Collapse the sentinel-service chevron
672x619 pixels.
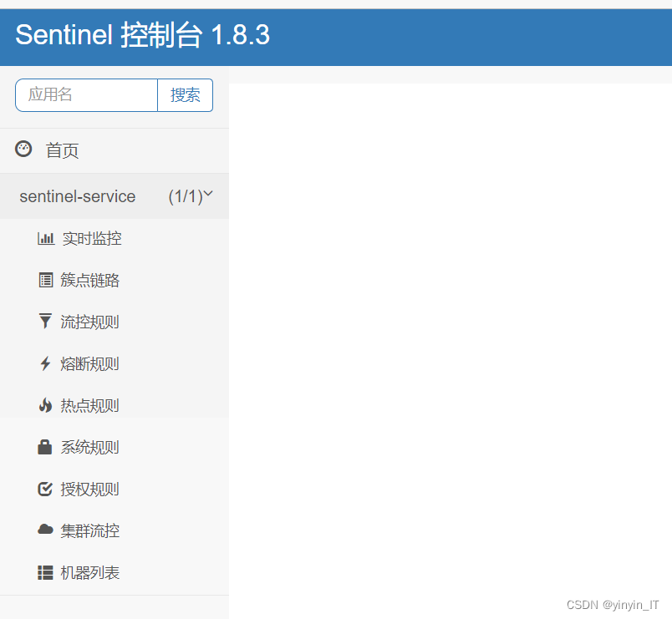tap(208, 194)
